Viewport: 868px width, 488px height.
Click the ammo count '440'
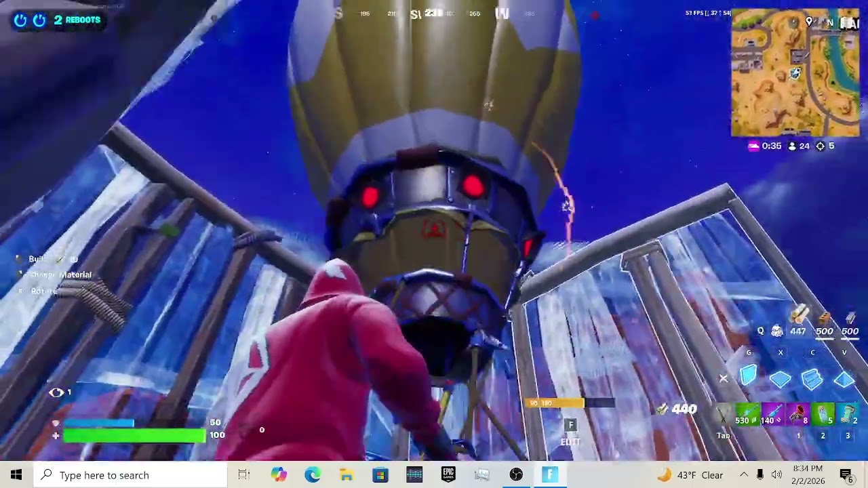tap(684, 409)
